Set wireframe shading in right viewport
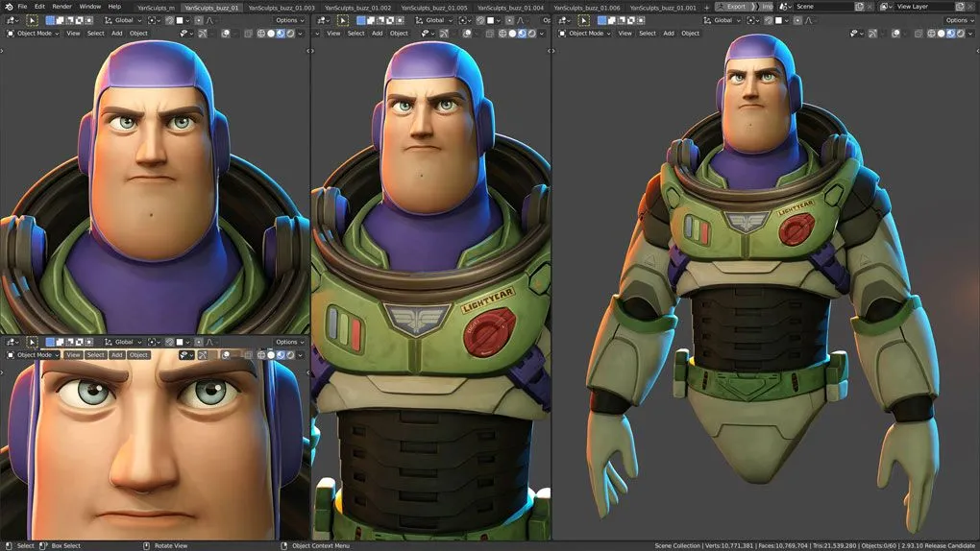Viewport: 980px width, 551px height. 931,33
